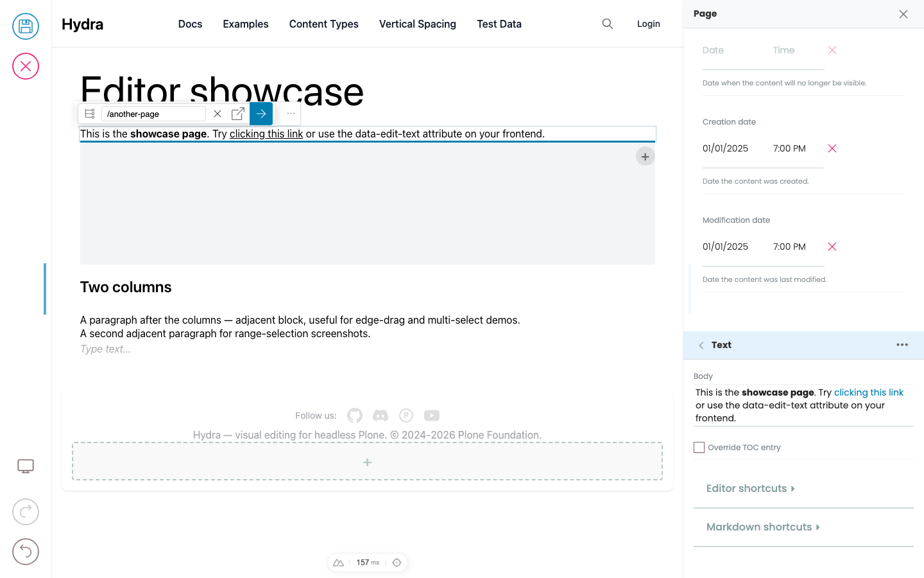Save the page with the disk icon

tap(26, 26)
